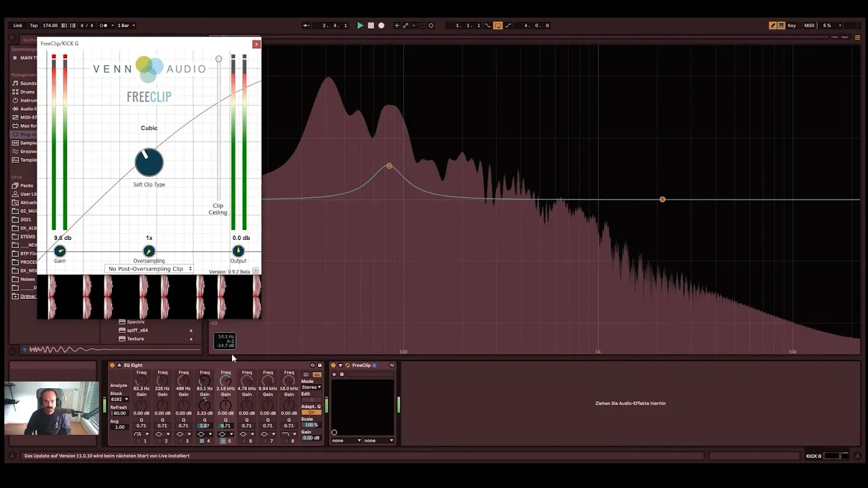Toggle the FreeClip device activator

pos(334,365)
